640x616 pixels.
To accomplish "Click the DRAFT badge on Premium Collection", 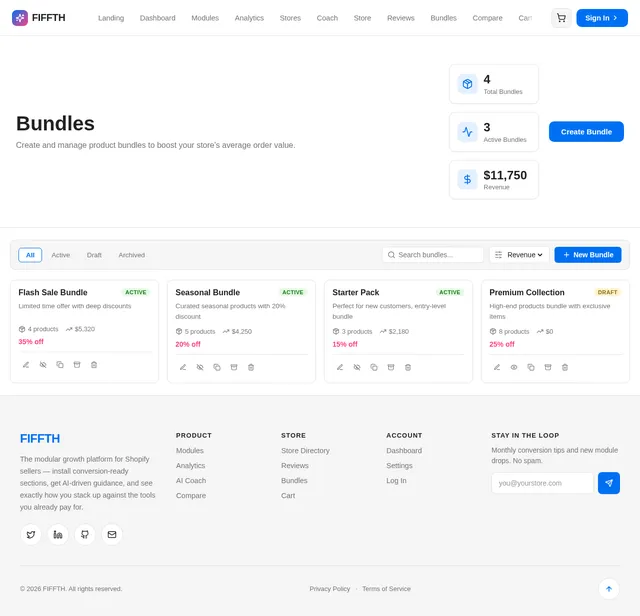I will tap(607, 292).
